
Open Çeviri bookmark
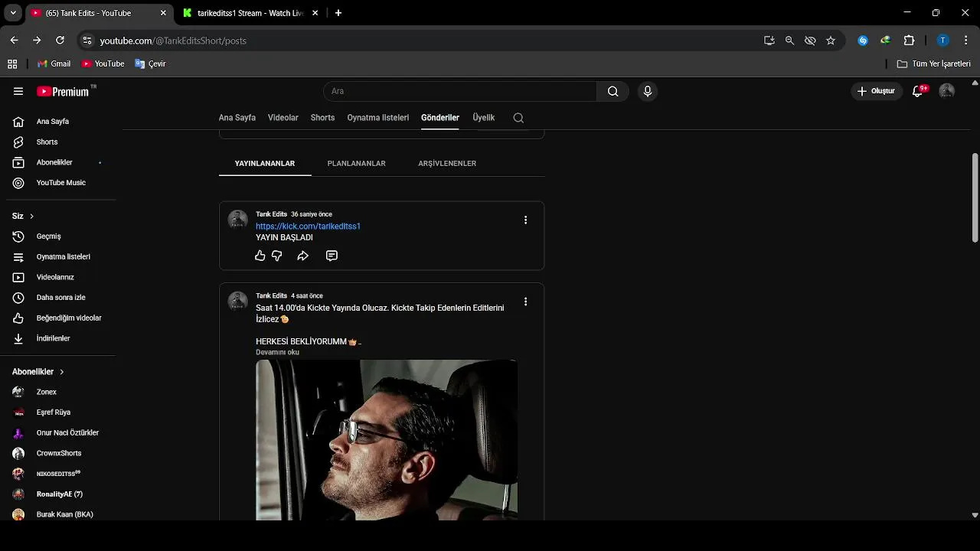point(150,64)
